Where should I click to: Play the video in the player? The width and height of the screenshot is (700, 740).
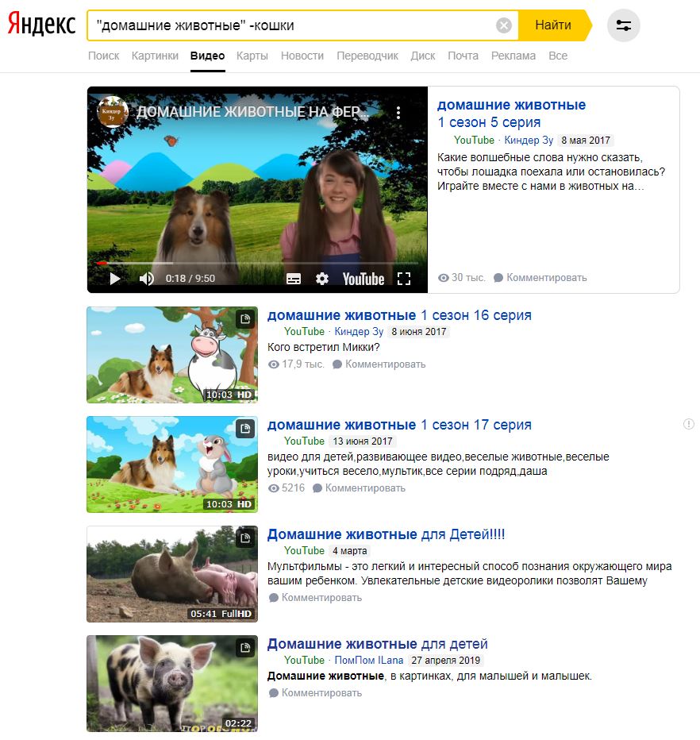click(115, 279)
